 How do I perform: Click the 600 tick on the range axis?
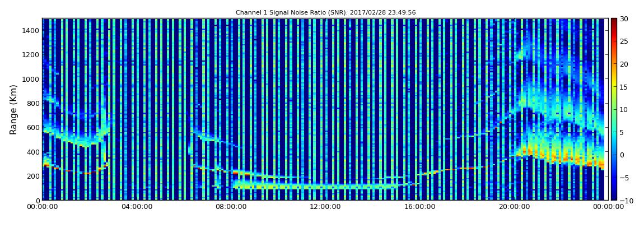(x=33, y=127)
